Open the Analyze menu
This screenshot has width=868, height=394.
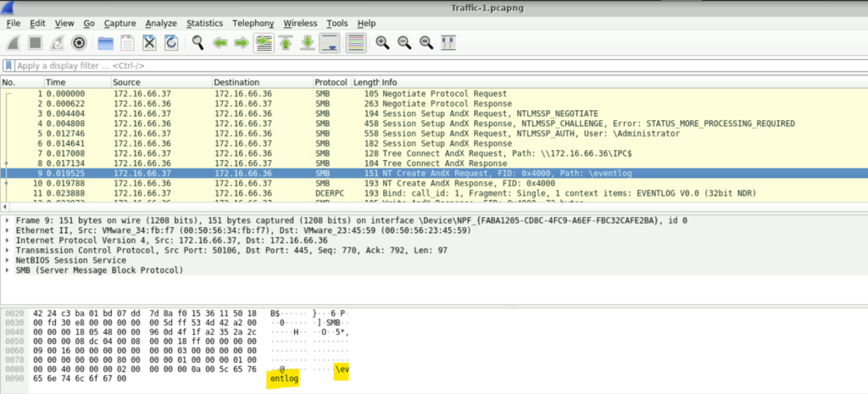[x=160, y=23]
